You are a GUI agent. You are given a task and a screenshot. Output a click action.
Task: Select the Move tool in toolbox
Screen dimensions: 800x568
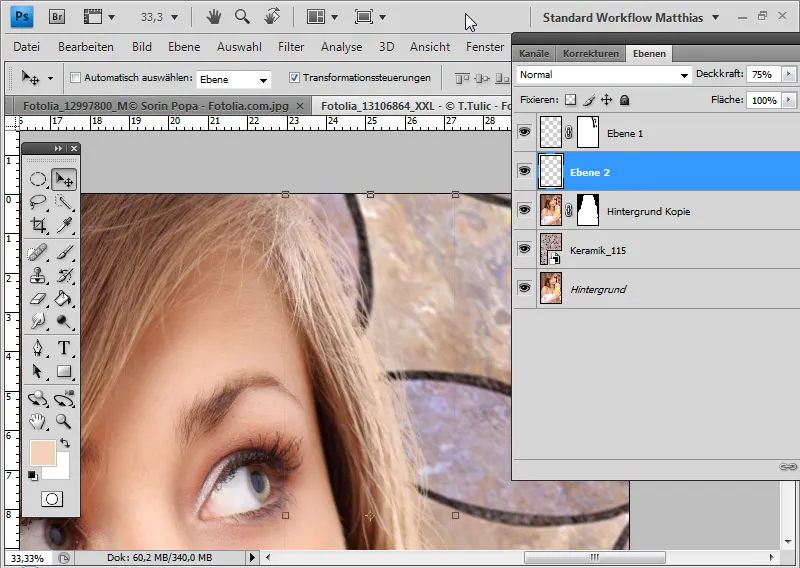pos(64,180)
